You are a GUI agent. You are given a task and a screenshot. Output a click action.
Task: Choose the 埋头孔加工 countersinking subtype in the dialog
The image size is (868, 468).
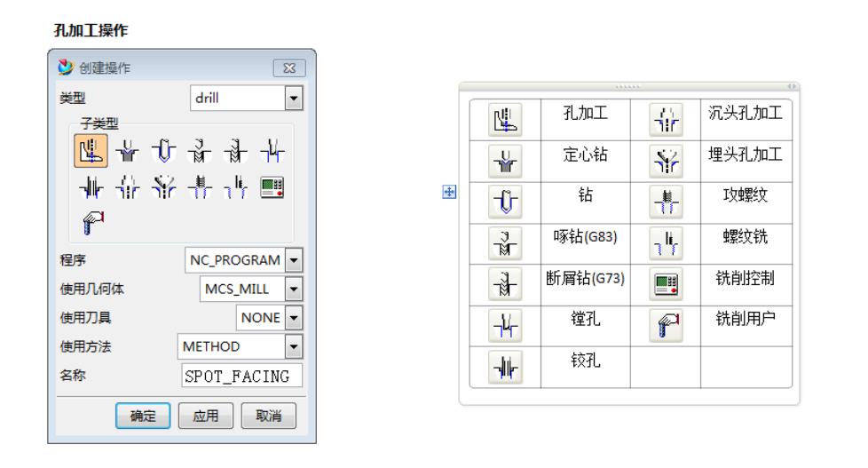(x=164, y=187)
